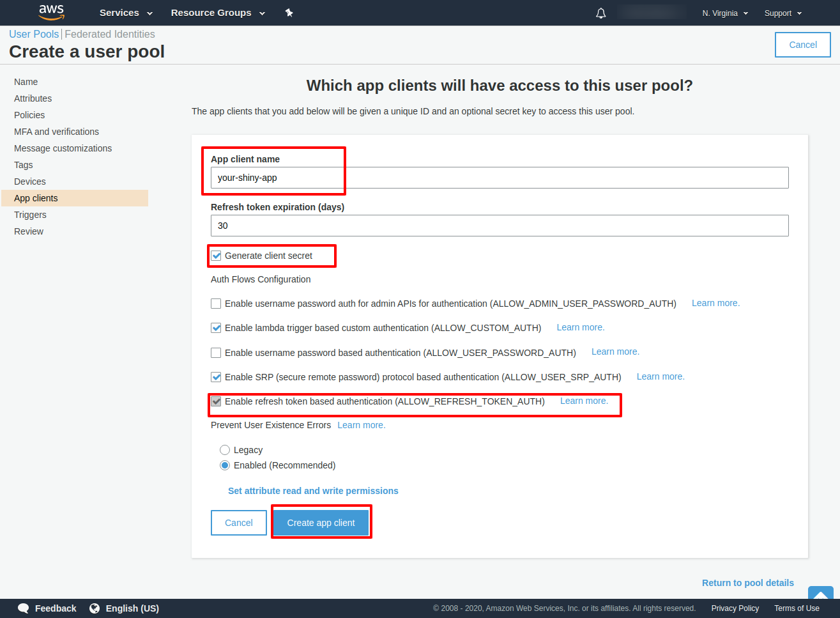This screenshot has height=618, width=840.
Task: Open the notifications bell
Action: click(600, 13)
